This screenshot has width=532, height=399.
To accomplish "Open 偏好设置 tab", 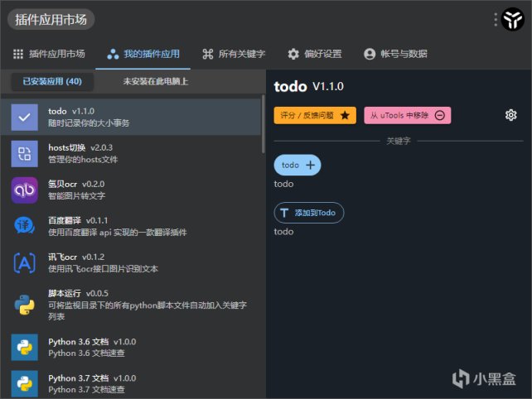I will (x=315, y=54).
